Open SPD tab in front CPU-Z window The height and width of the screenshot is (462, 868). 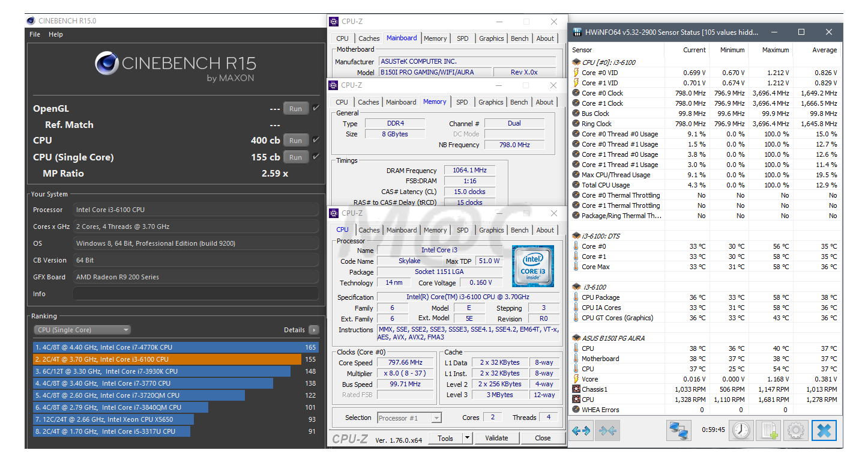(463, 230)
